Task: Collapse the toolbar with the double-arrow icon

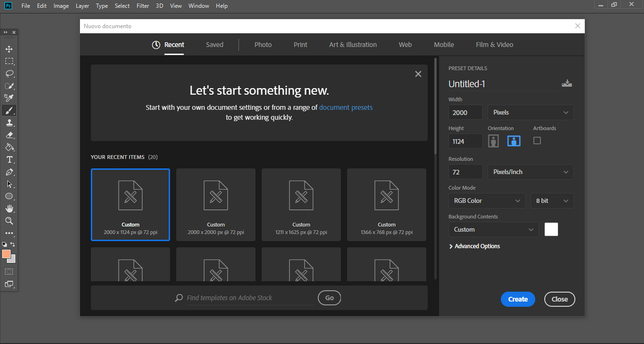Action: point(6,32)
